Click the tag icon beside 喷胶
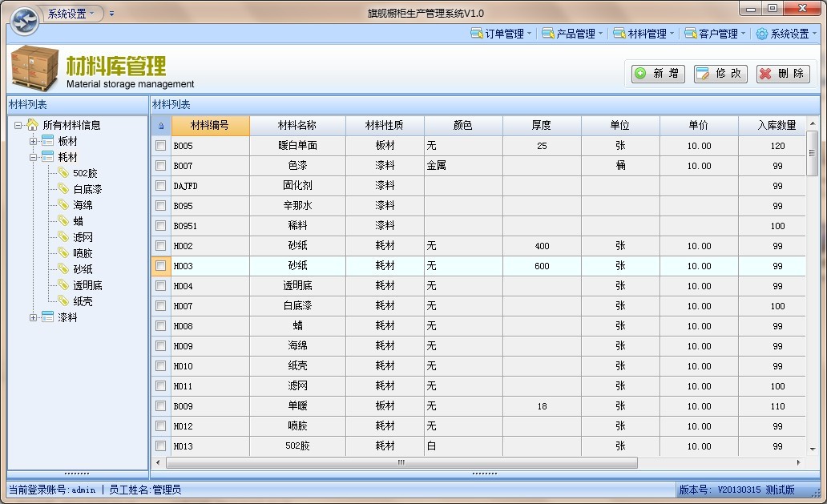827x504 pixels. [x=63, y=253]
